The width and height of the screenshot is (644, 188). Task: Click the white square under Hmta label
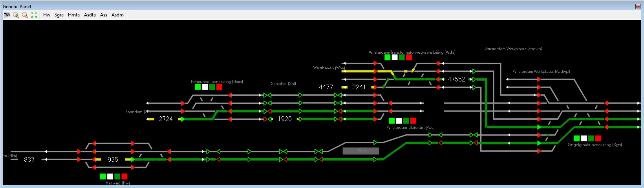pos(205,87)
